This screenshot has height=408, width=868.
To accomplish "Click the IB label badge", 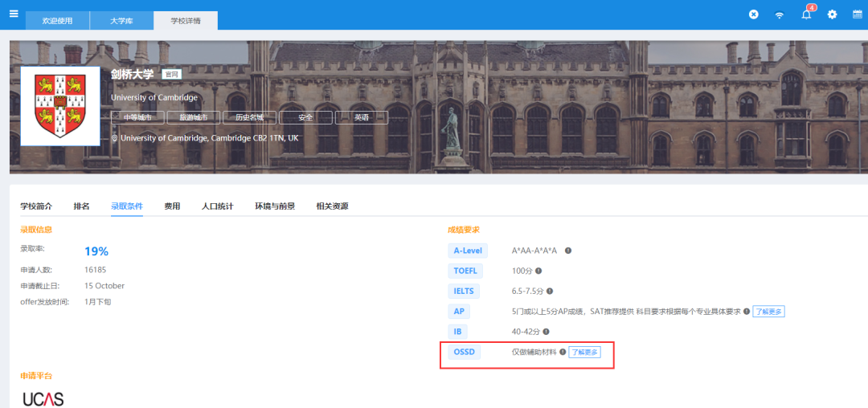I will click(x=457, y=332).
